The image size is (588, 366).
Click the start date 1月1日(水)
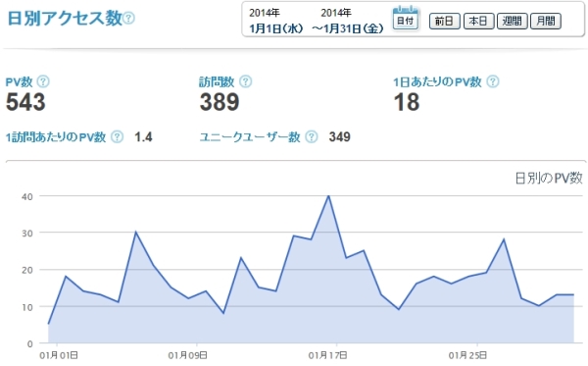click(x=276, y=28)
